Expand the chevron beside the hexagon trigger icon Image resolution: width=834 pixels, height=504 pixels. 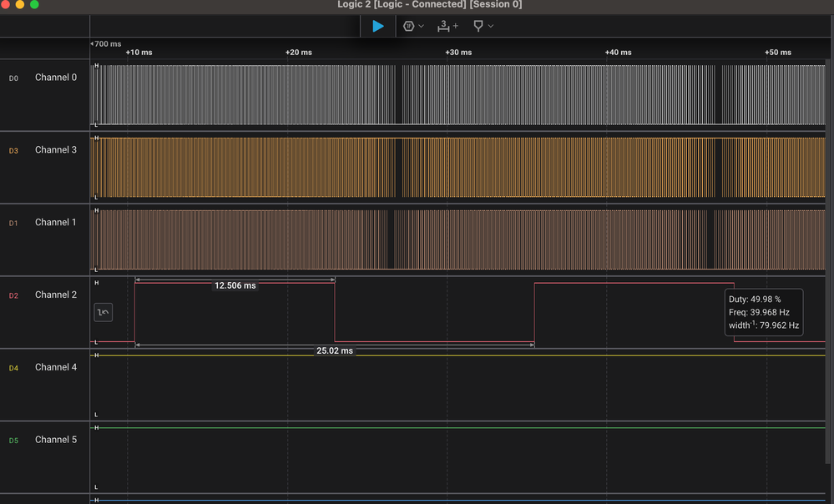click(422, 26)
